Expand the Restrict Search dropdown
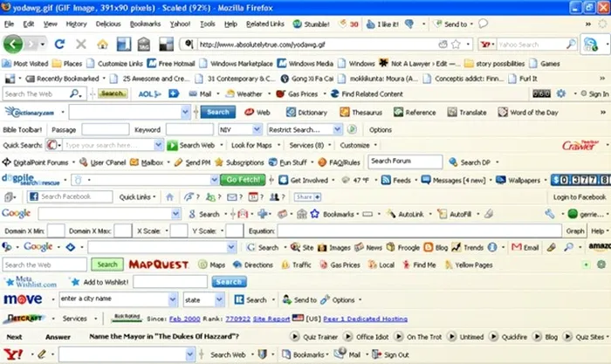611x364 pixels. (338, 129)
